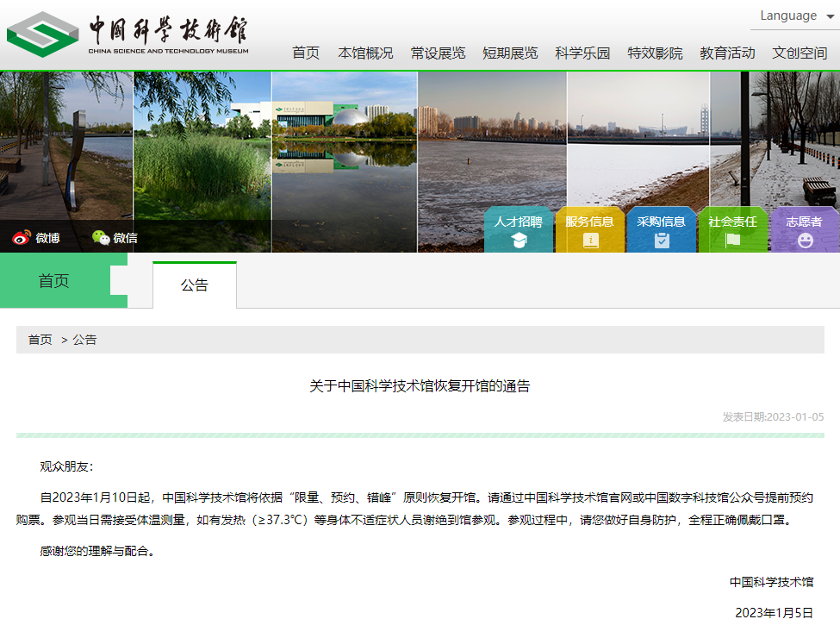The height and width of the screenshot is (638, 840).
Task: Open the 微信 WeChat icon link
Action: point(115,237)
